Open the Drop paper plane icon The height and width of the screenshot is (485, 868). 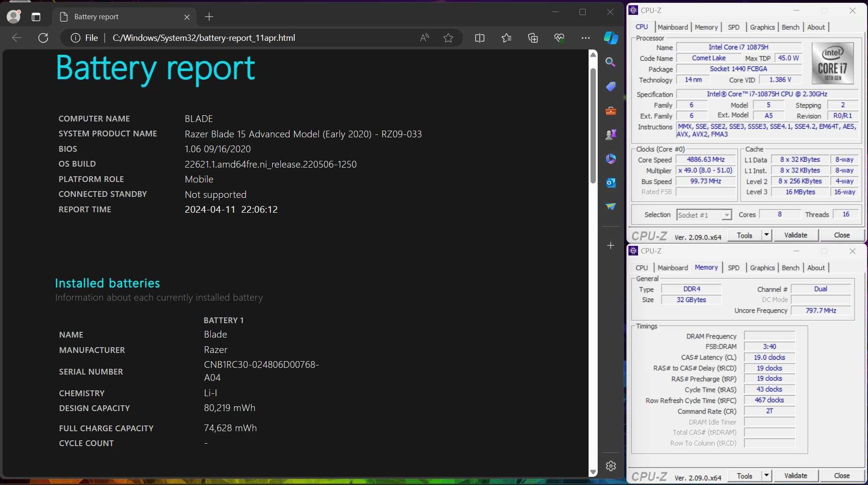[x=611, y=206]
